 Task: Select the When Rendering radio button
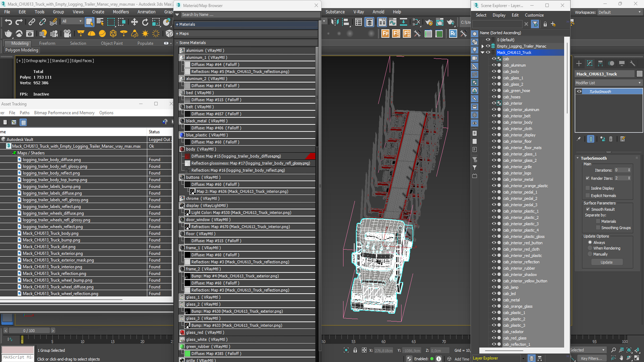point(590,248)
